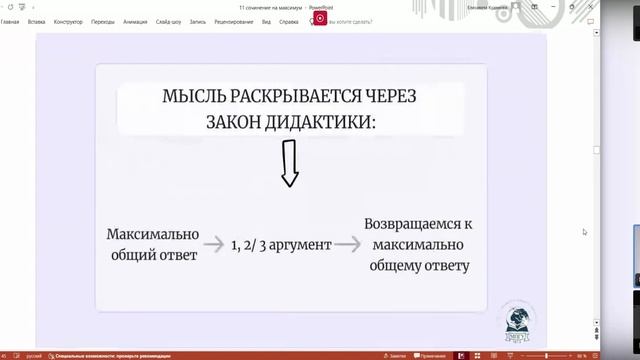Click the document title '11 сочинение на максимум'
640x360 pixels.
point(271,7)
